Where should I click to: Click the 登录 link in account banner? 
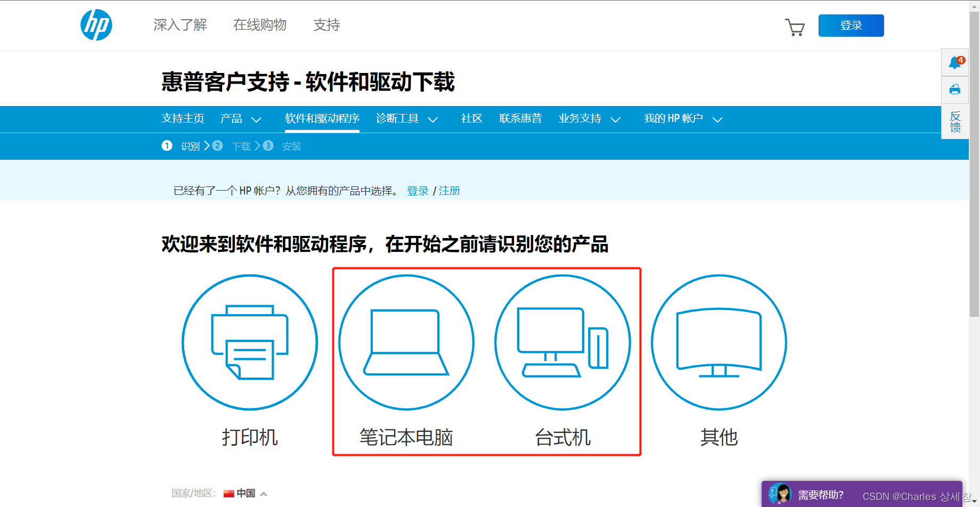coord(418,191)
